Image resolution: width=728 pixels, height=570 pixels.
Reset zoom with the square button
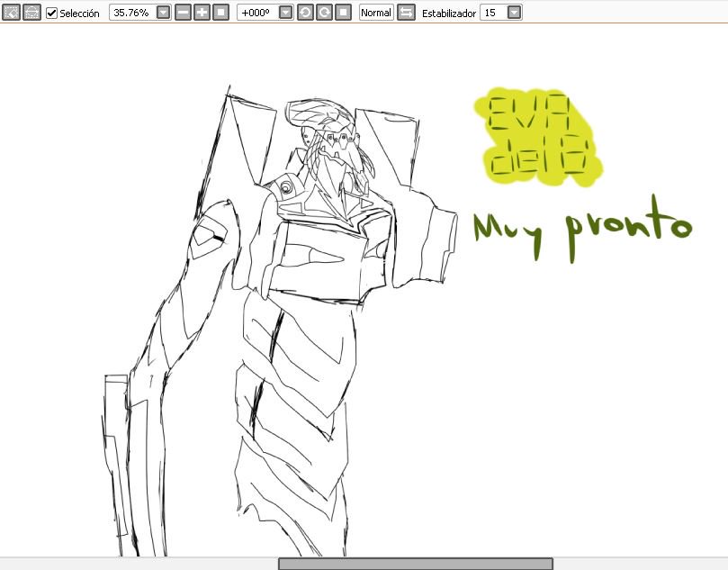pyautogui.click(x=221, y=13)
